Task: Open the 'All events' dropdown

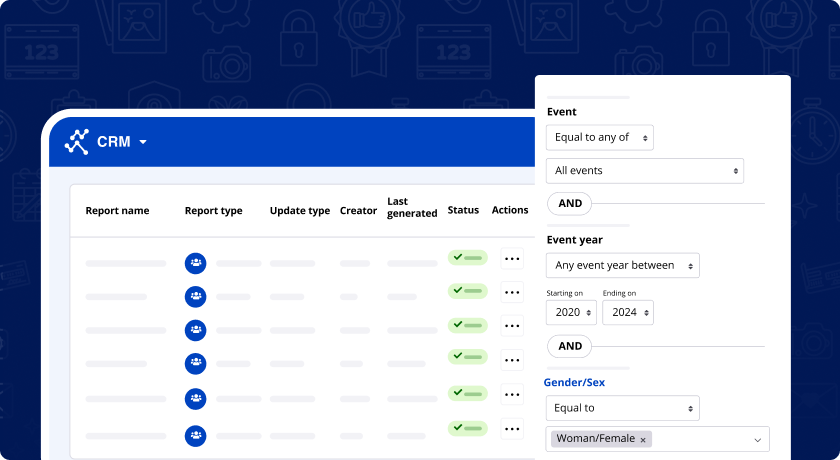Action: pos(645,171)
